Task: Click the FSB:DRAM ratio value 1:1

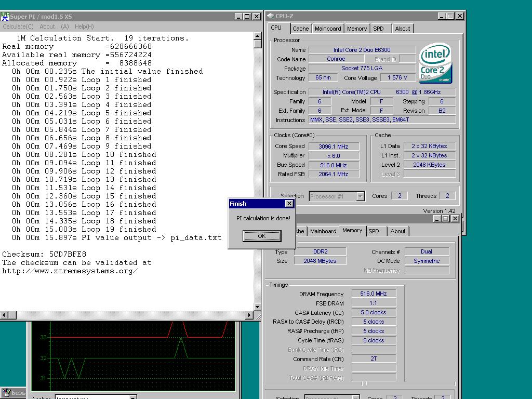Action: click(374, 303)
